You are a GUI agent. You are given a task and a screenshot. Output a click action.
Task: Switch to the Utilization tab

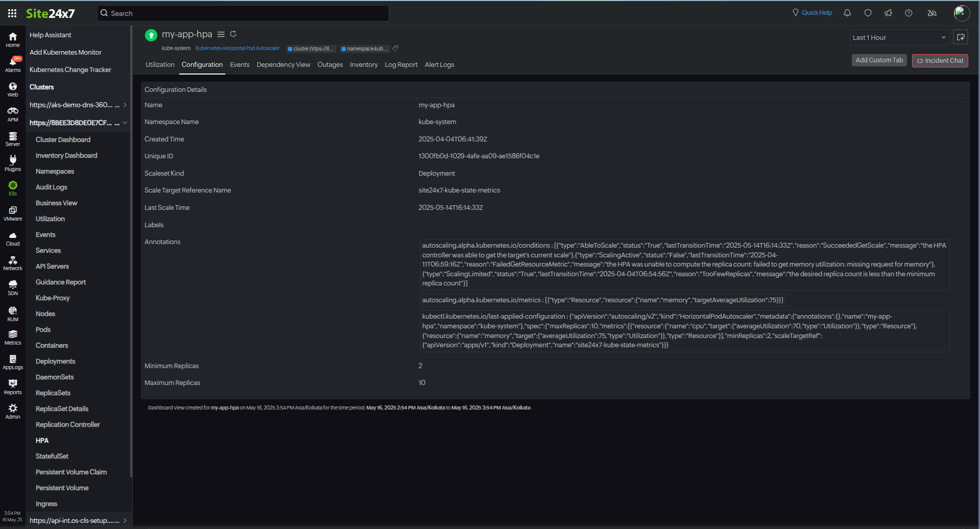(160, 65)
